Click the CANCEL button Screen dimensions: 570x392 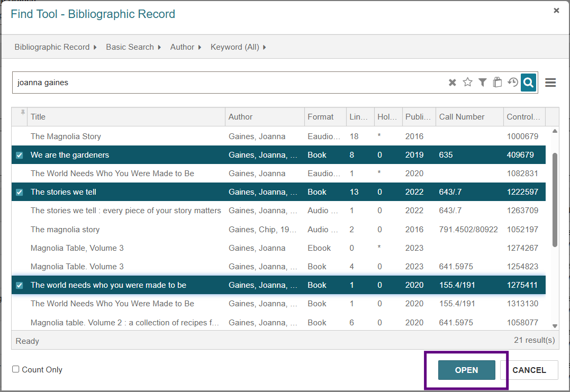[x=529, y=370]
